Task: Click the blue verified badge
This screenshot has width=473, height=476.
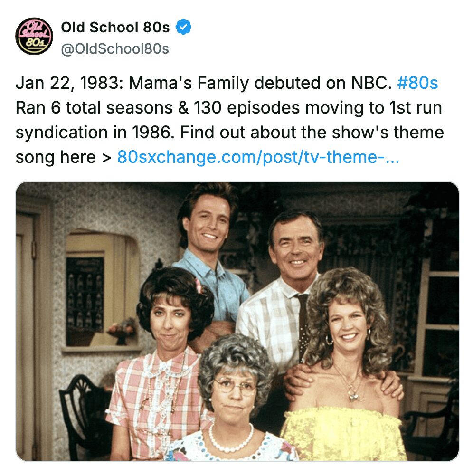Action: pos(183,28)
